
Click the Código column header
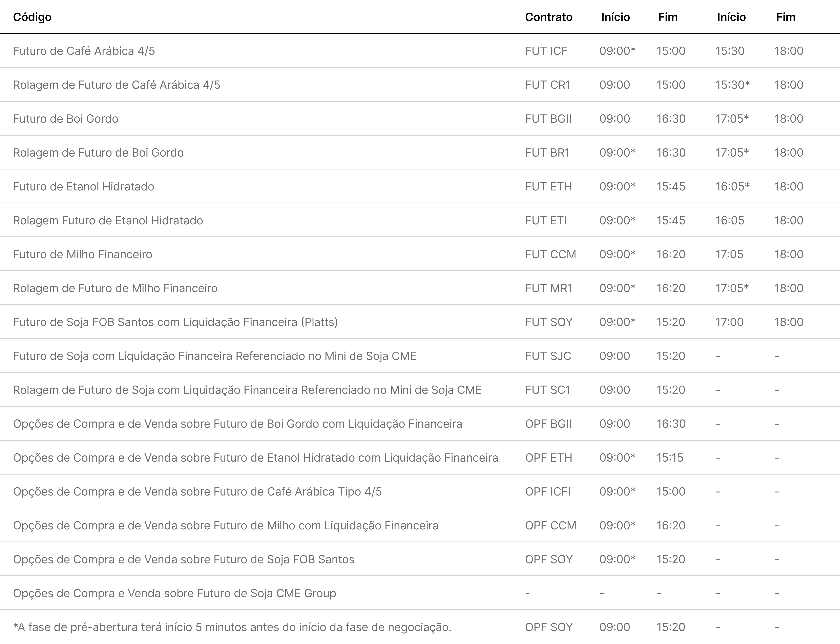click(32, 17)
